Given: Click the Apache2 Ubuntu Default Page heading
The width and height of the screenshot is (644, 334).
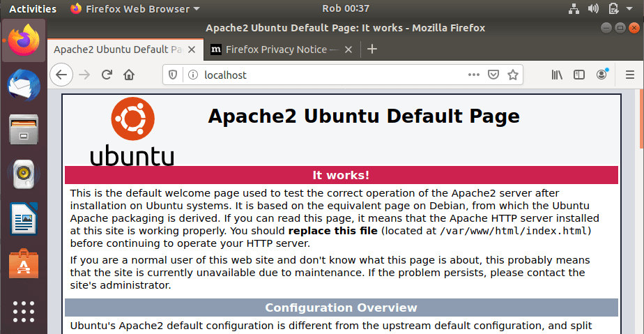Looking at the screenshot, I should [x=364, y=116].
